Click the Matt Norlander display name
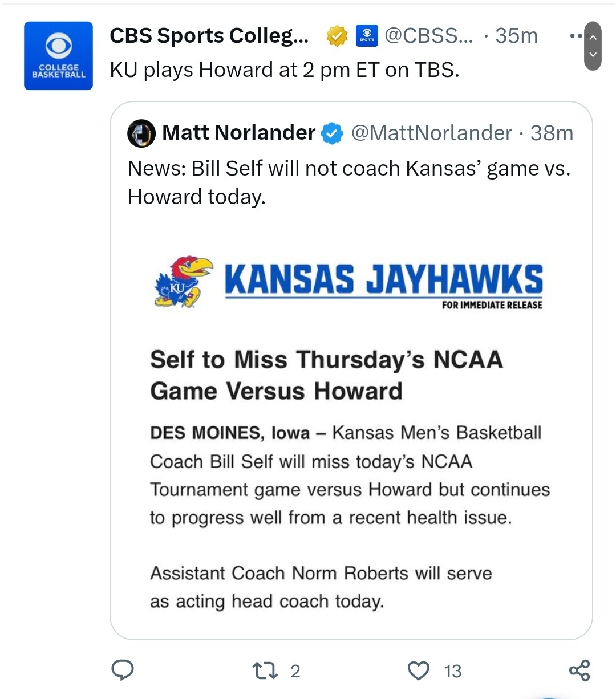 [x=238, y=133]
